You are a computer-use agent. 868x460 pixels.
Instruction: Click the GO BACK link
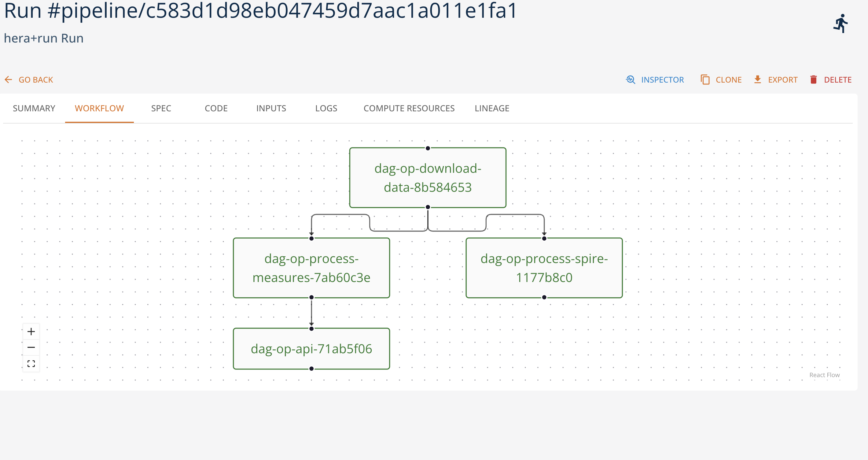click(x=36, y=80)
